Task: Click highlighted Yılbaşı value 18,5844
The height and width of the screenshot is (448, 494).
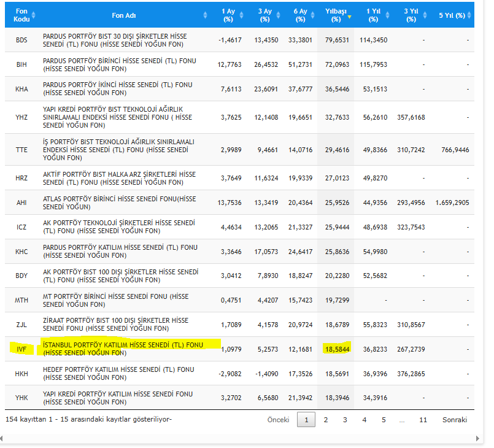Action: (337, 349)
